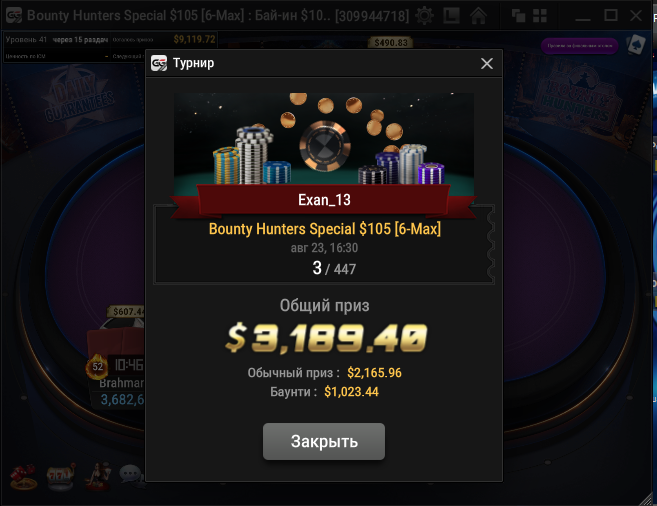This screenshot has height=506, width=657.
Task: Click the home lobby icon
Action: (x=478, y=16)
